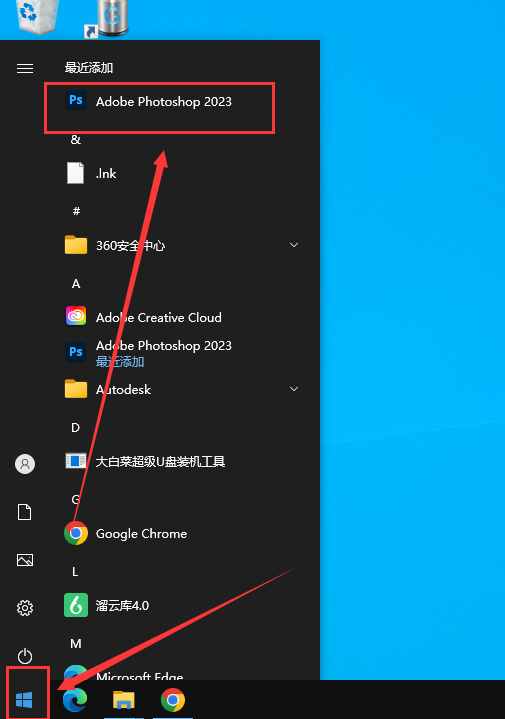Click the A section letter header
Image resolution: width=505 pixels, height=719 pixels.
(76, 284)
